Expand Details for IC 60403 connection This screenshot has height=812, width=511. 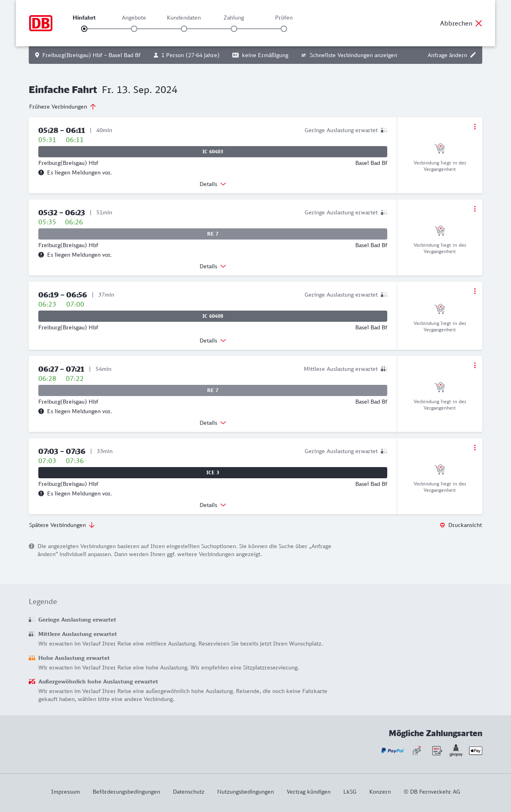pos(213,184)
